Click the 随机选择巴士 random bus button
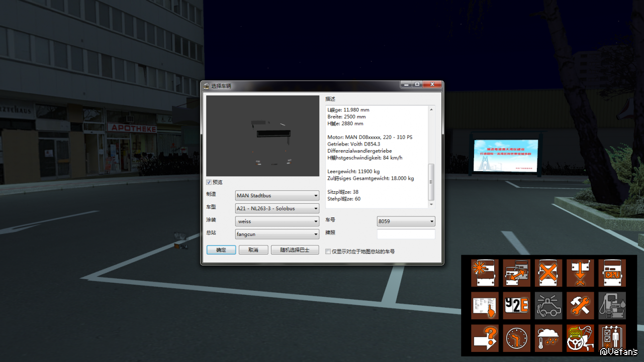 (295, 250)
